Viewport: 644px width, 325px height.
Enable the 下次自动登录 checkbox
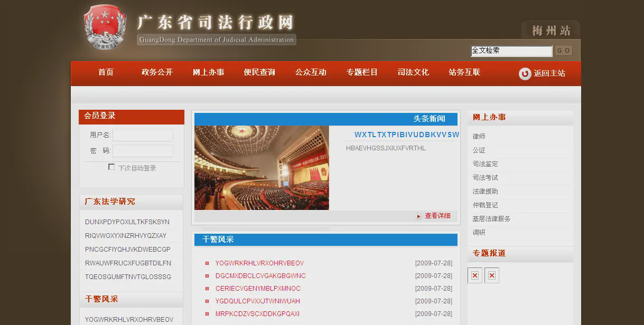pos(111,167)
